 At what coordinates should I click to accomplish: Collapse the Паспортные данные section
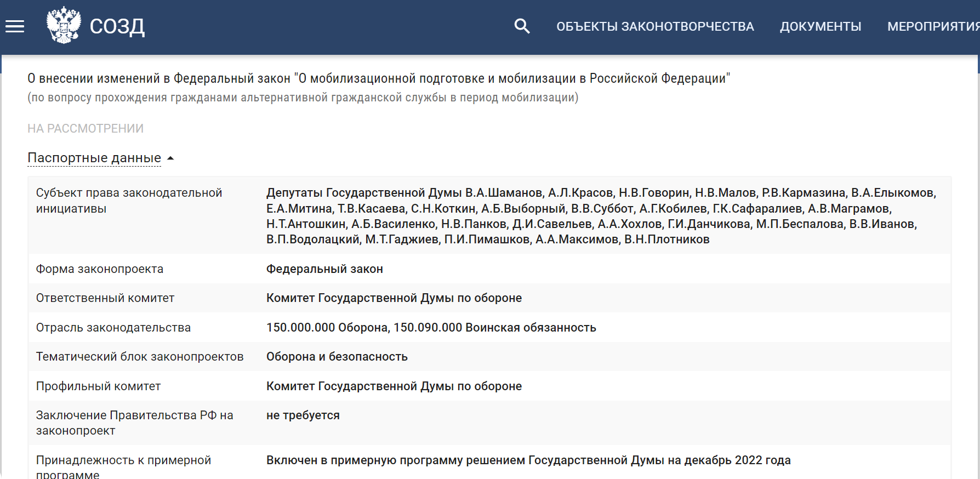94,158
